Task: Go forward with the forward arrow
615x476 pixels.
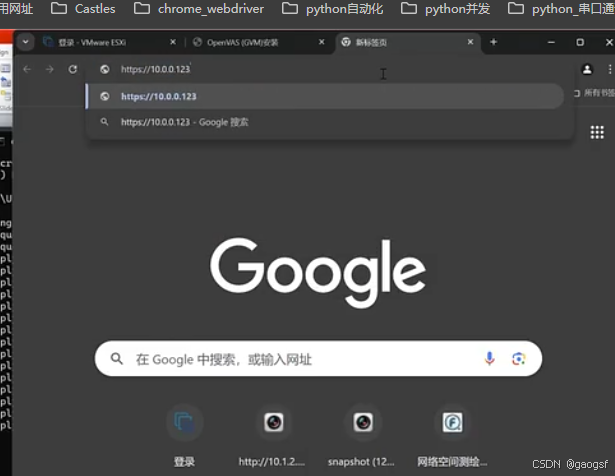Action: point(50,69)
